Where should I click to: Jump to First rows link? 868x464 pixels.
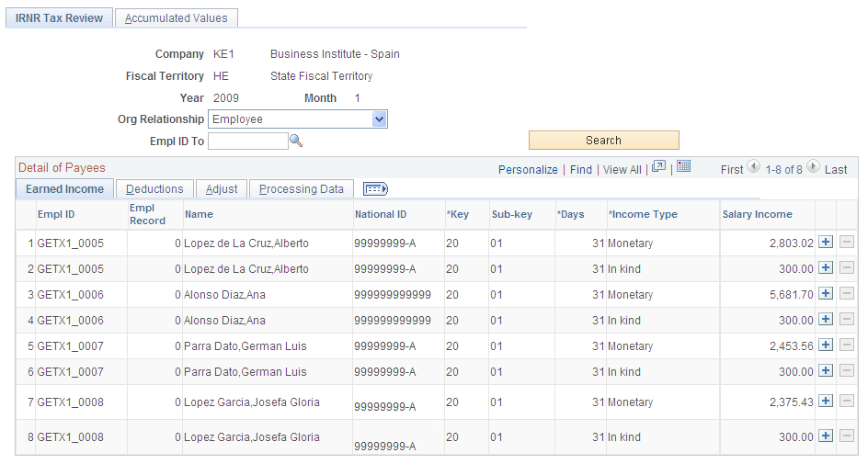732,170
